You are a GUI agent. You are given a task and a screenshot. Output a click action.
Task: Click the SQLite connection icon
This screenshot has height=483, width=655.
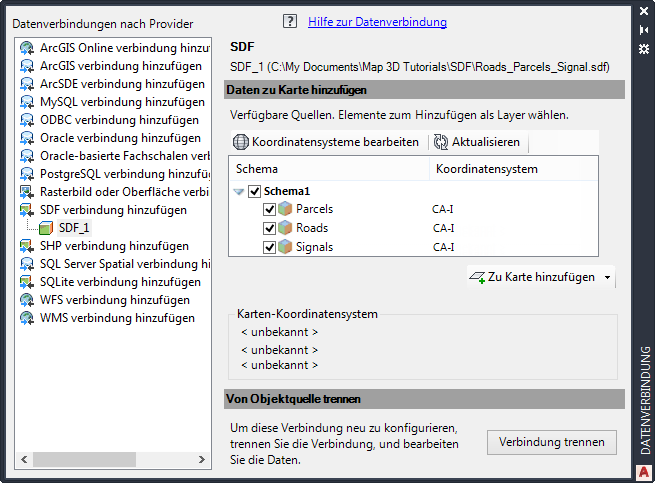pyautogui.click(x=27, y=282)
